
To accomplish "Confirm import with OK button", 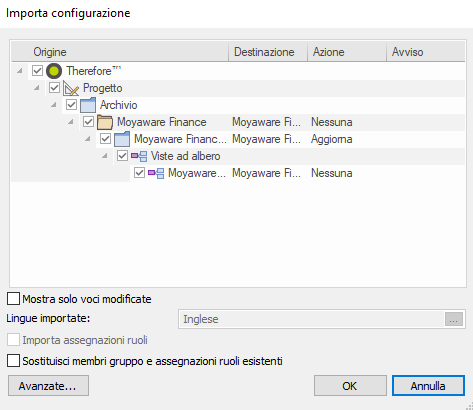I will point(350,386).
